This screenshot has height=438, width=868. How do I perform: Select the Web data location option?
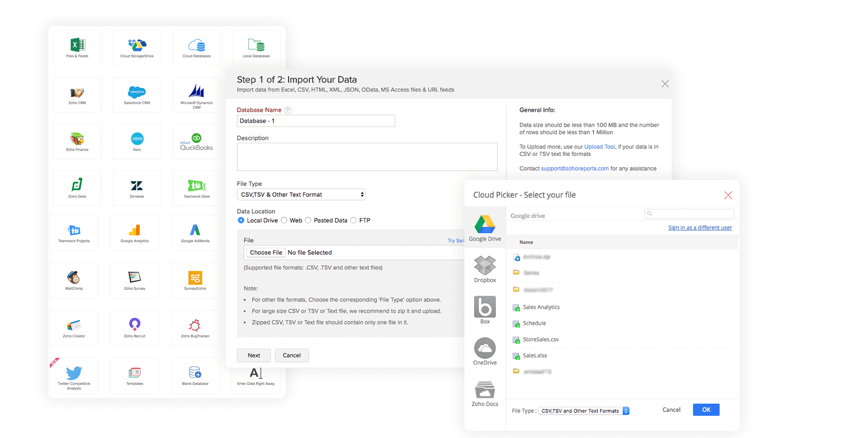coord(284,220)
